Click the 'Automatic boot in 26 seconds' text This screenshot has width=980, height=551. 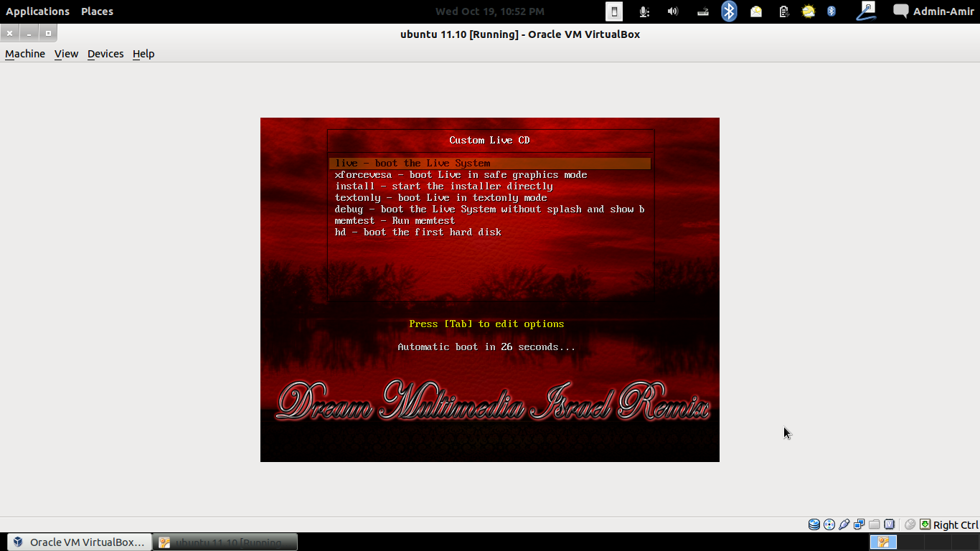(x=486, y=347)
